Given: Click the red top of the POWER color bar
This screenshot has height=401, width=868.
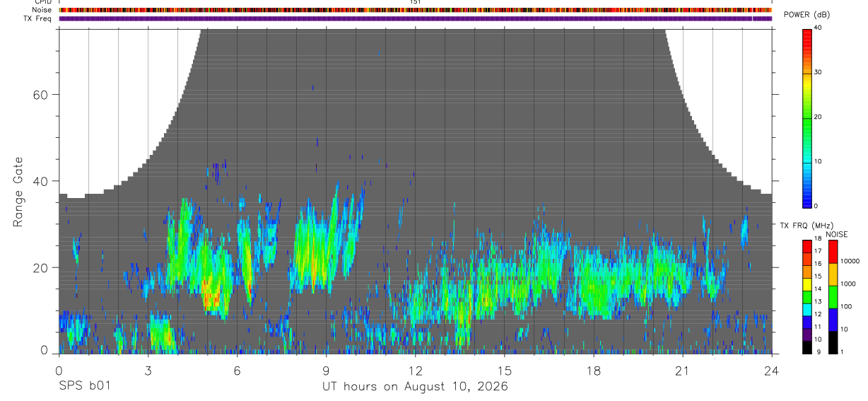Looking at the screenshot, I should click(807, 39).
